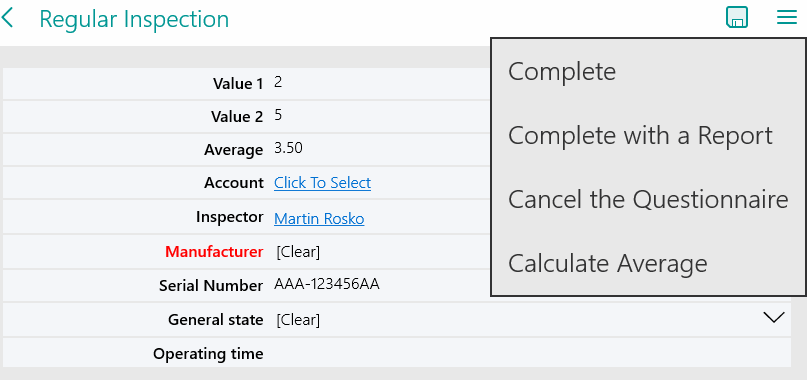Click the Regular Inspection title
The image size is (807, 380).
pyautogui.click(x=134, y=20)
